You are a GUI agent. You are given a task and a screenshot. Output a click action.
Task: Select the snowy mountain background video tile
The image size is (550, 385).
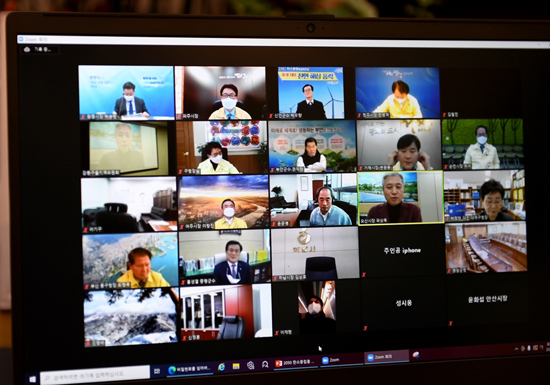pos(131,318)
